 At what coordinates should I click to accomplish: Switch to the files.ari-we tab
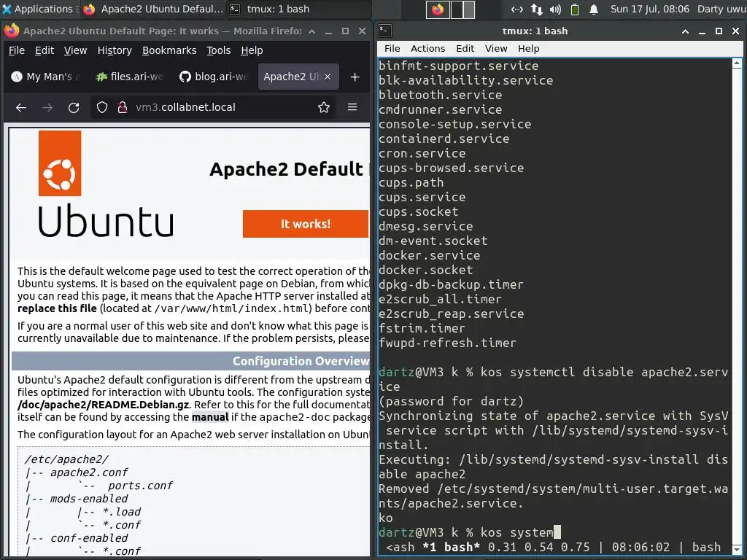click(130, 77)
